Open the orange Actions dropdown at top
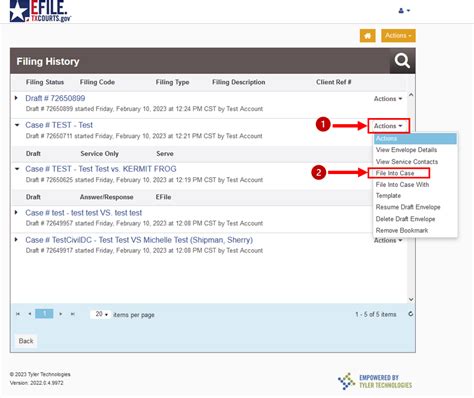Viewport: 474px width, 398px height. coord(398,36)
